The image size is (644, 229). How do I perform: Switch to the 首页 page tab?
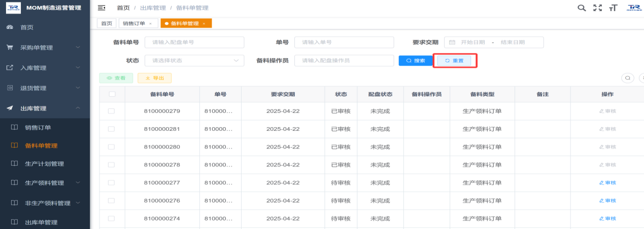coord(107,23)
